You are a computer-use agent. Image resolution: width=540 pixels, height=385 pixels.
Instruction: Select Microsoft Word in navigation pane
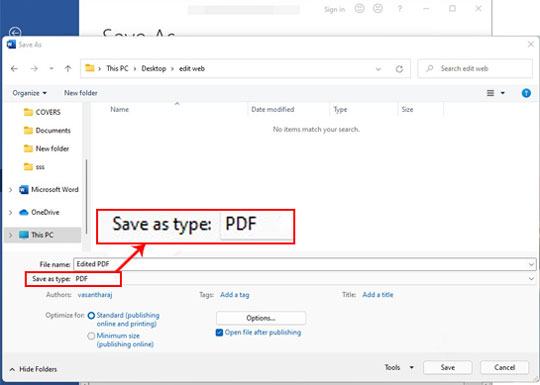click(49, 189)
